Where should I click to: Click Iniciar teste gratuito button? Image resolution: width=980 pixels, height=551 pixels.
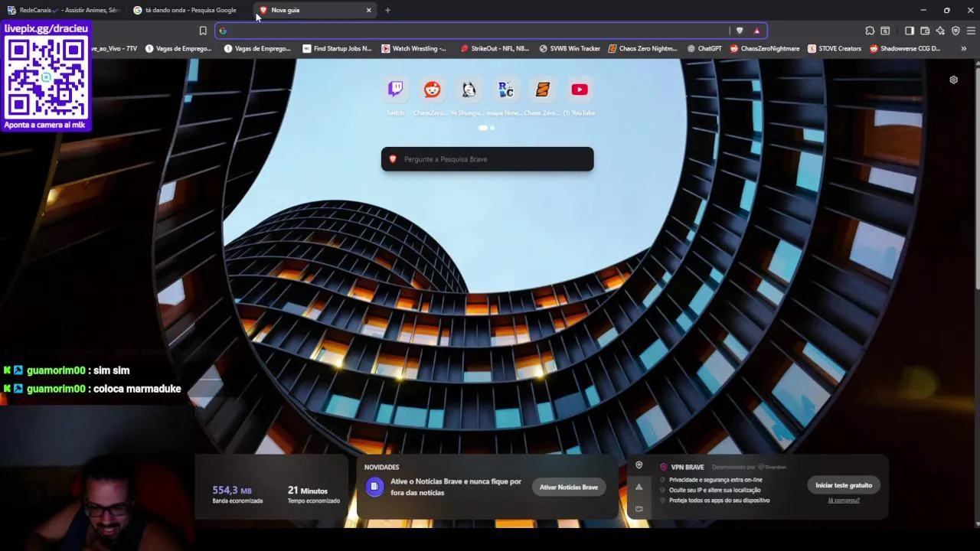coord(844,485)
